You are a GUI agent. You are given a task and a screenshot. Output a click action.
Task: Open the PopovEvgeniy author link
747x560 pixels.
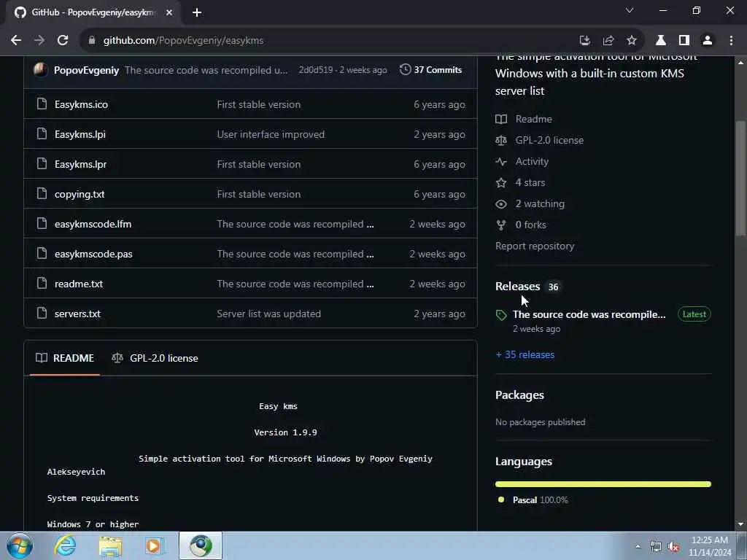86,70
